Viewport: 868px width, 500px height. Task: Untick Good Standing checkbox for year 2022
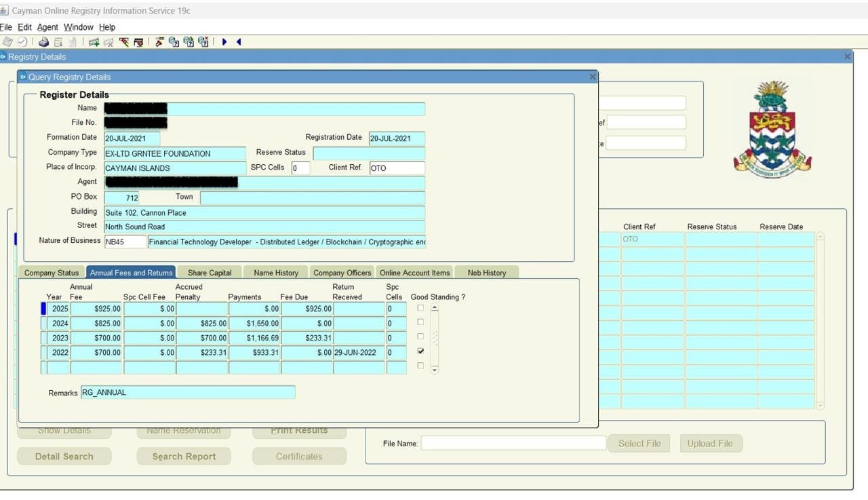coord(420,351)
